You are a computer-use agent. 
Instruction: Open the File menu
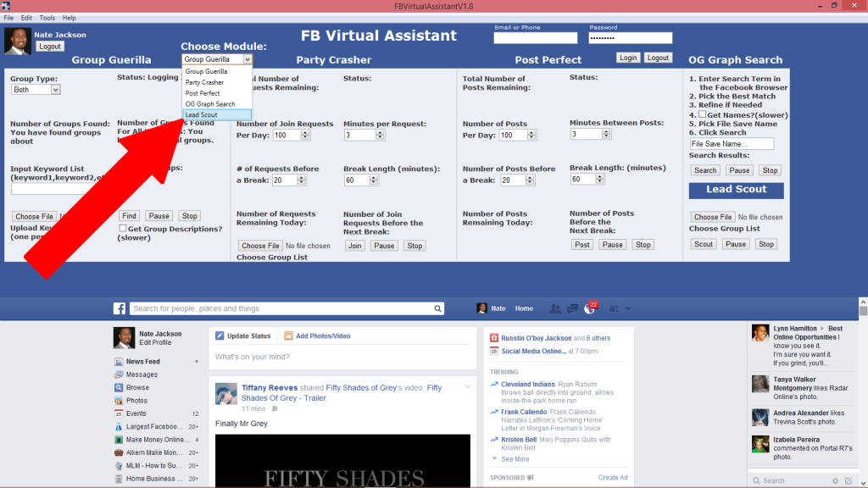pyautogui.click(x=8, y=18)
